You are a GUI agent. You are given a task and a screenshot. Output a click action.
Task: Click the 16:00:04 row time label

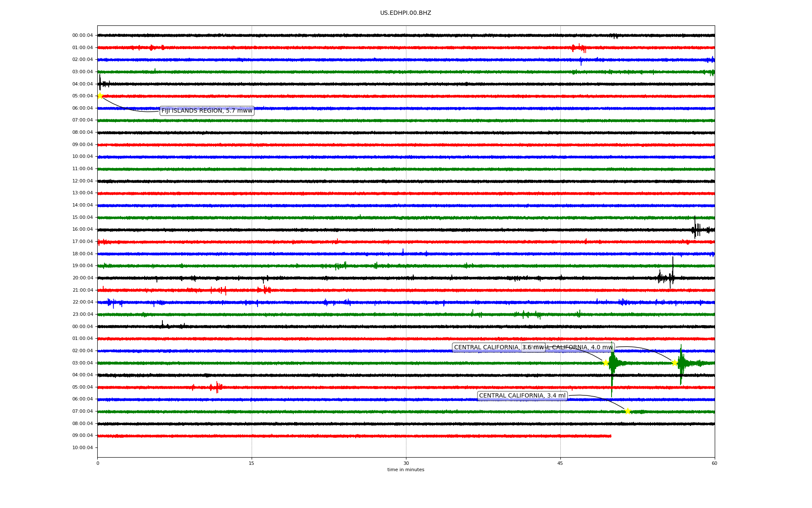tap(82, 229)
